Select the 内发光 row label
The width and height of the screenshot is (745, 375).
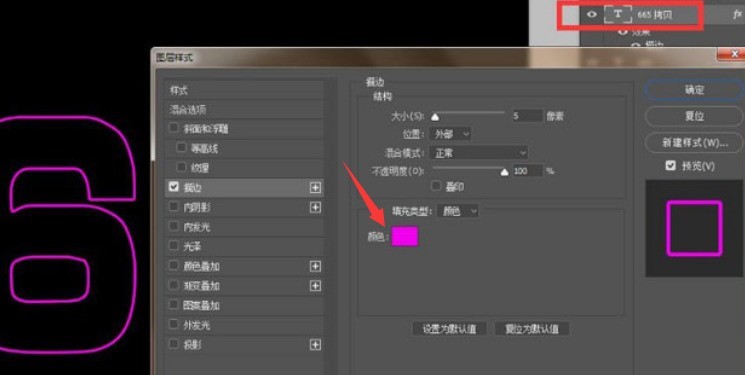pyautogui.click(x=197, y=227)
